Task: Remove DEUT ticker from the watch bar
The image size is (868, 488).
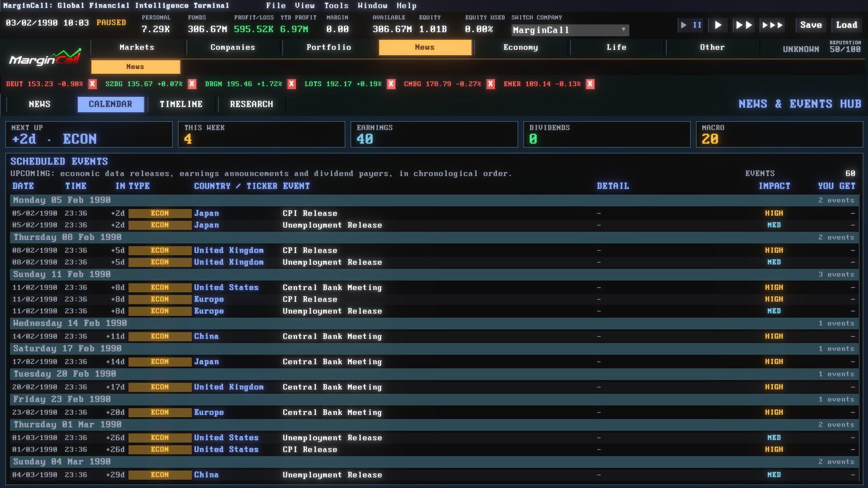Action: tap(93, 84)
